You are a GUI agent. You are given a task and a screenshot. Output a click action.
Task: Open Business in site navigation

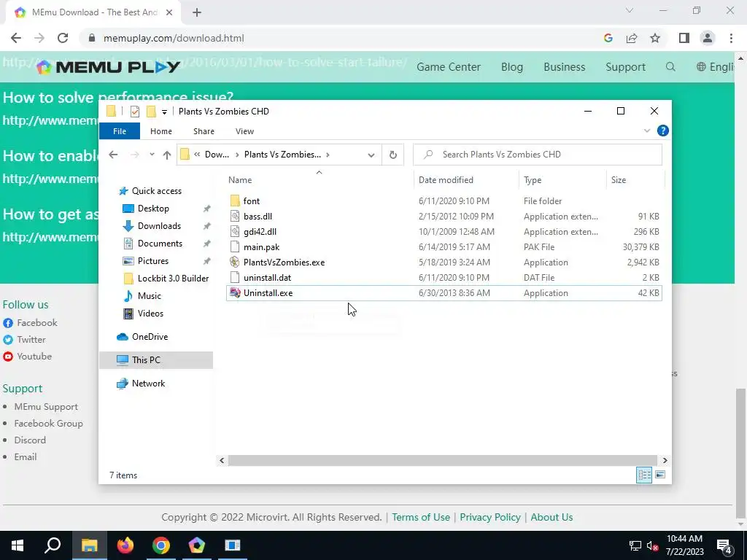click(565, 66)
